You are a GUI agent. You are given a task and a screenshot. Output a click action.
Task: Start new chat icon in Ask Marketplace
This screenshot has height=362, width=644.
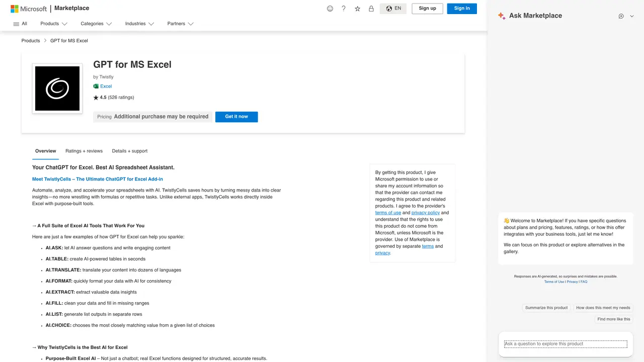pyautogui.click(x=621, y=16)
